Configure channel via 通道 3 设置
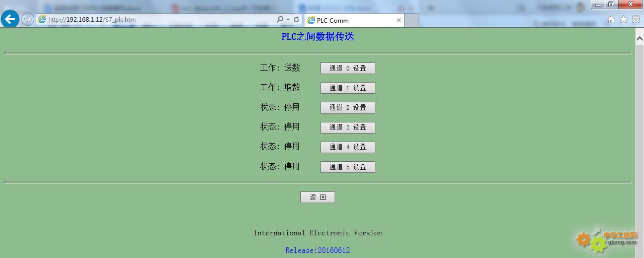This screenshot has height=258, width=644. click(348, 127)
